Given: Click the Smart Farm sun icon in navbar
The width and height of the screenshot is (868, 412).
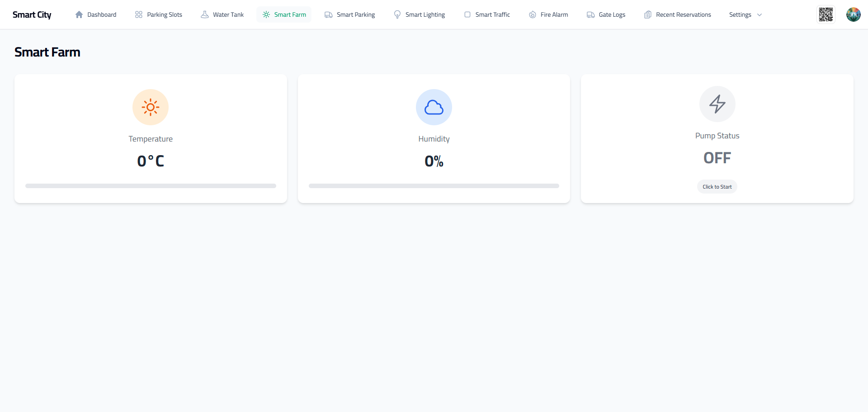Looking at the screenshot, I should pos(266,14).
